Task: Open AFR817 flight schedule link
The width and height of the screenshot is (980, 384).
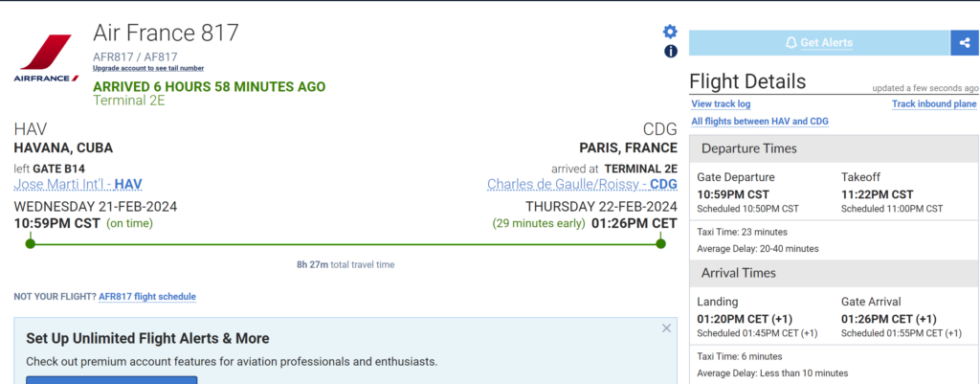Action: [x=147, y=297]
